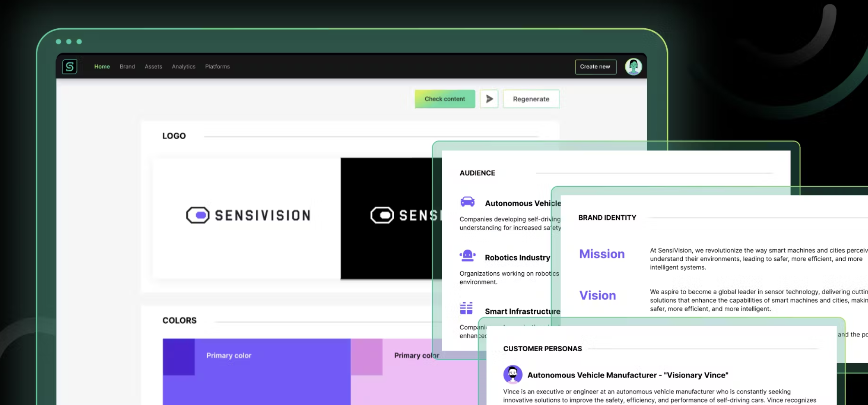
Task: Click the Smart Infrastructure grid icon
Action: [466, 308]
